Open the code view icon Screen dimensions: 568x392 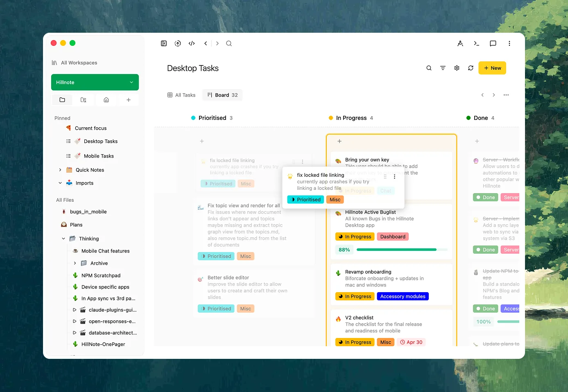coord(192,43)
